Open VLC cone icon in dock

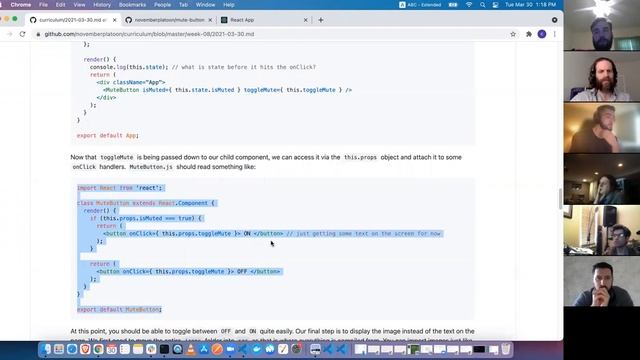click(191, 349)
